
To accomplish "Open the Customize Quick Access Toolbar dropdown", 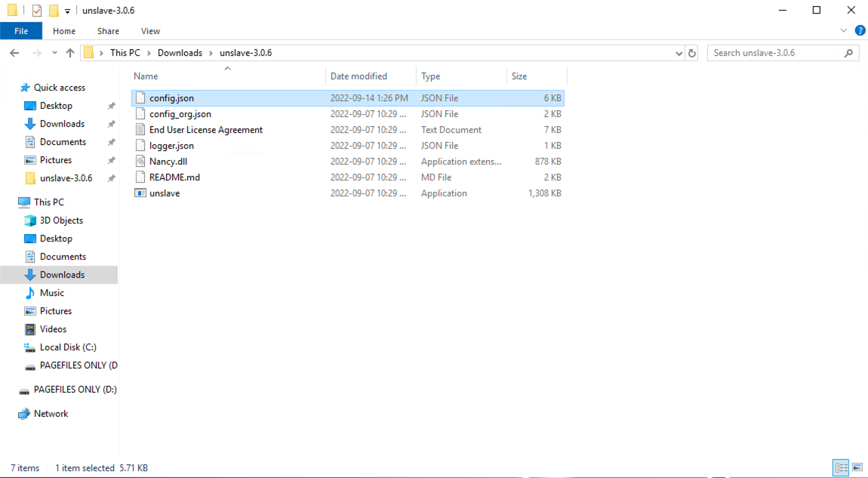I will (67, 11).
